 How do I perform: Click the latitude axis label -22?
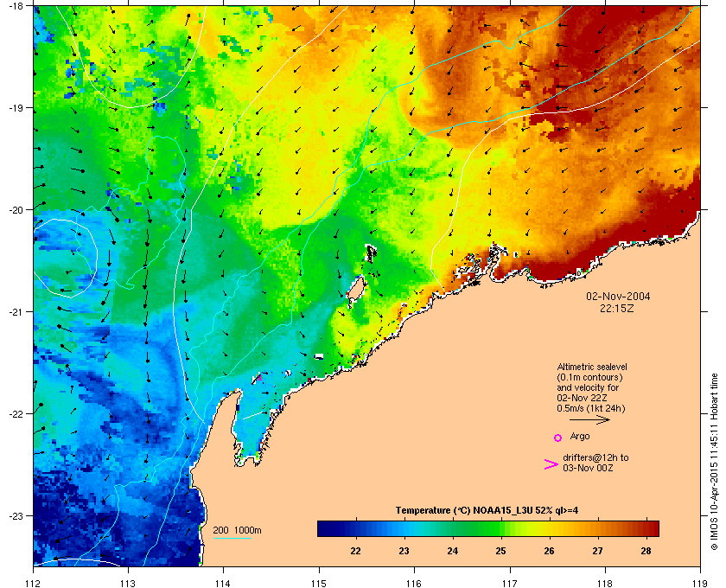coord(16,414)
